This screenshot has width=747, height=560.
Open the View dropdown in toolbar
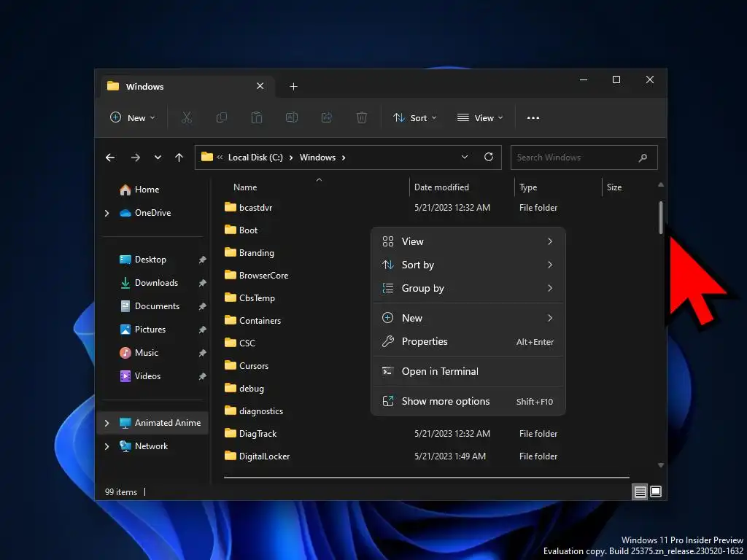coord(480,117)
